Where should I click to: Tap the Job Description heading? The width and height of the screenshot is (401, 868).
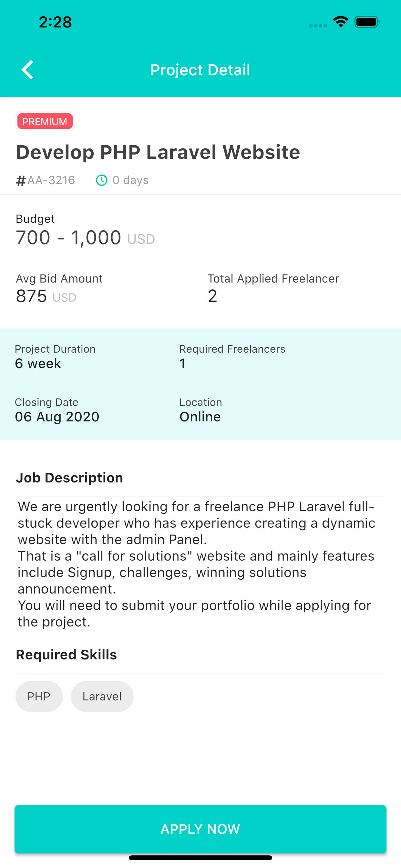click(x=69, y=478)
